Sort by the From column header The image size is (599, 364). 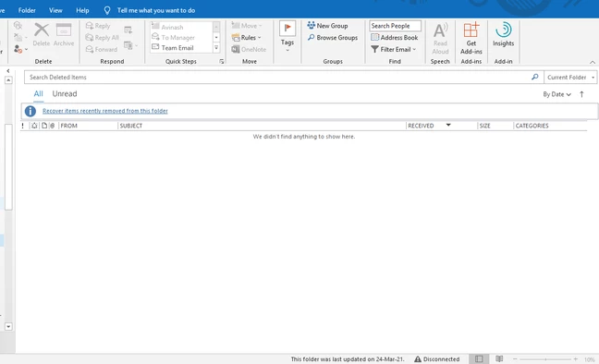pyautogui.click(x=88, y=126)
